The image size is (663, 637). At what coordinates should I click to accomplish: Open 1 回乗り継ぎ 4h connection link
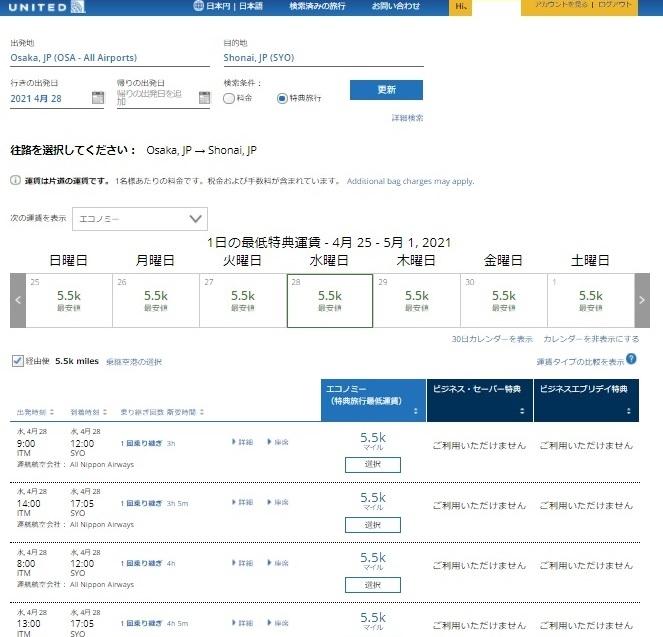(148, 563)
